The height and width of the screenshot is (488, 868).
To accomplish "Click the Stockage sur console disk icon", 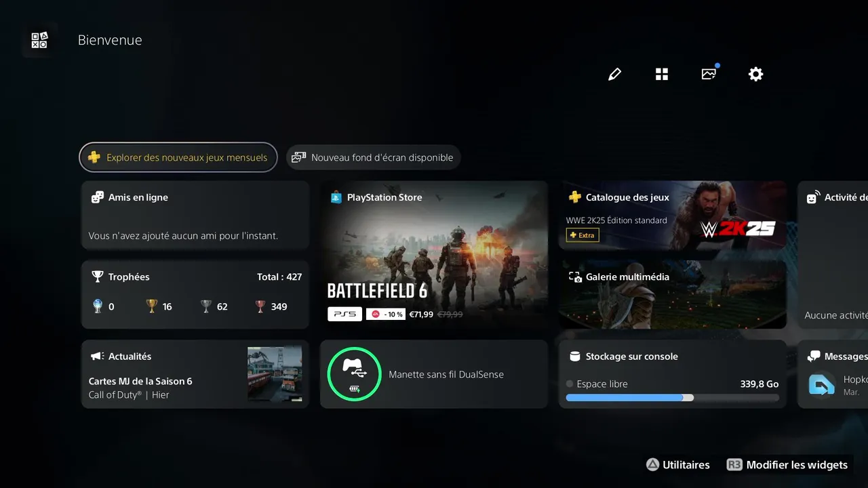I will [x=575, y=356].
